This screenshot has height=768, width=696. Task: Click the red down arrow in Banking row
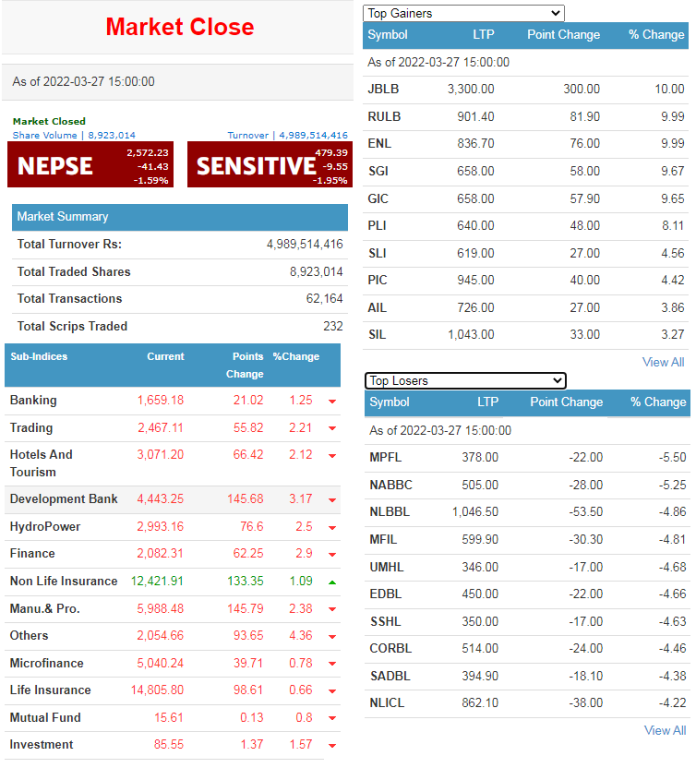click(x=332, y=401)
